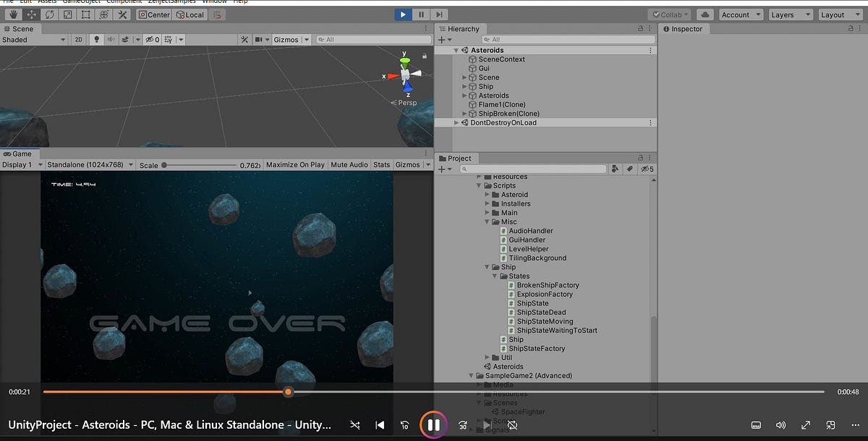Click the scene camera icon in Scene toolbar

pos(259,38)
